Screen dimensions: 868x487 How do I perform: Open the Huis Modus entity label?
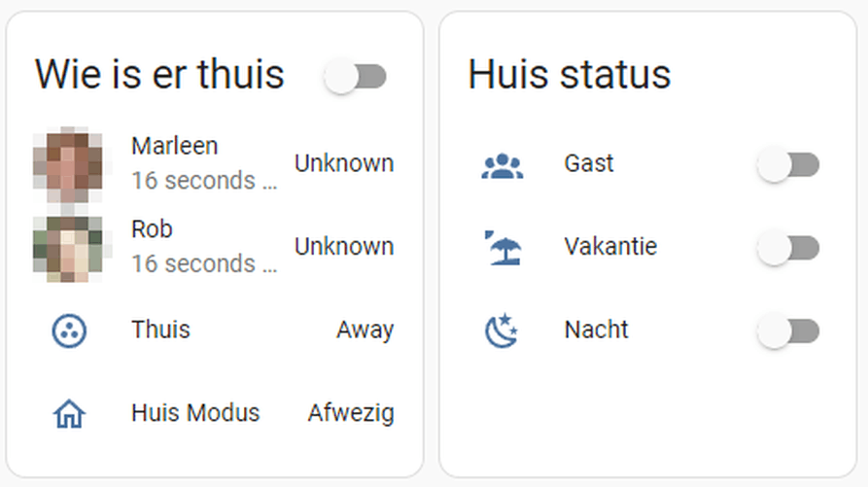click(x=195, y=413)
